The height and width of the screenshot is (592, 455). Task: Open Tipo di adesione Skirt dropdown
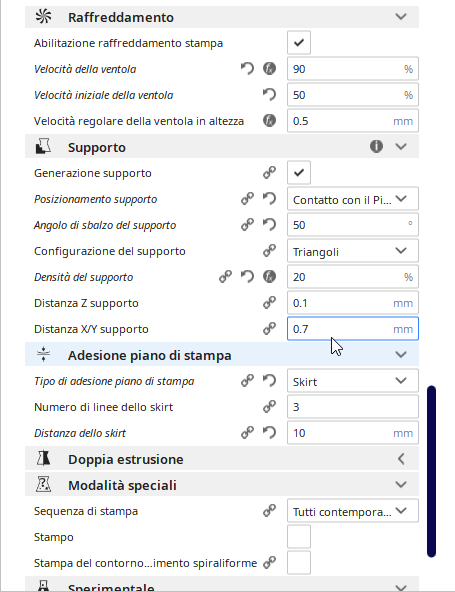click(353, 381)
